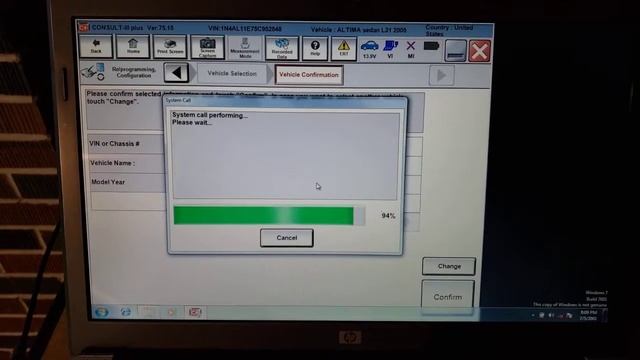Open the Windows Start button

coord(101,312)
